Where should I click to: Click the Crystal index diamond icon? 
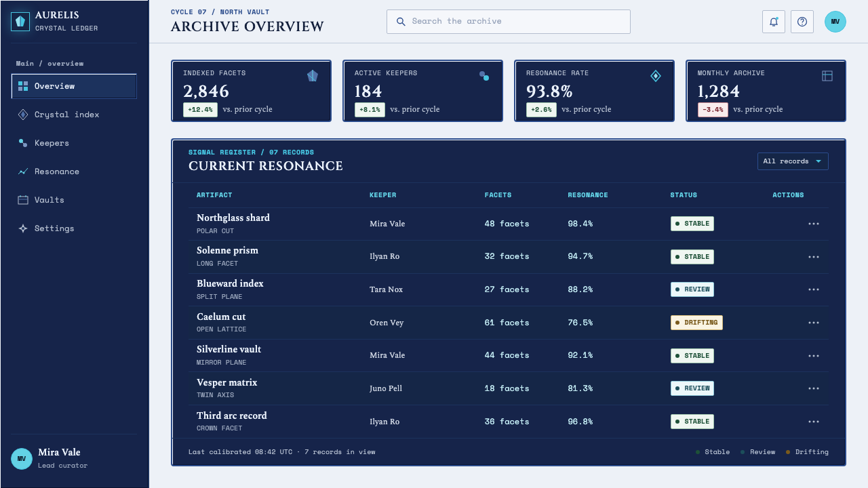(23, 115)
